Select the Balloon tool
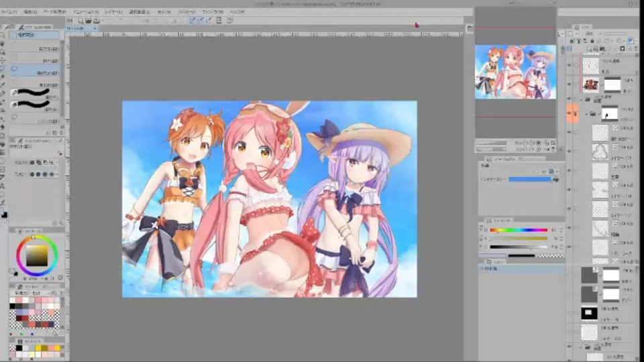644x362 pixels. (3, 194)
